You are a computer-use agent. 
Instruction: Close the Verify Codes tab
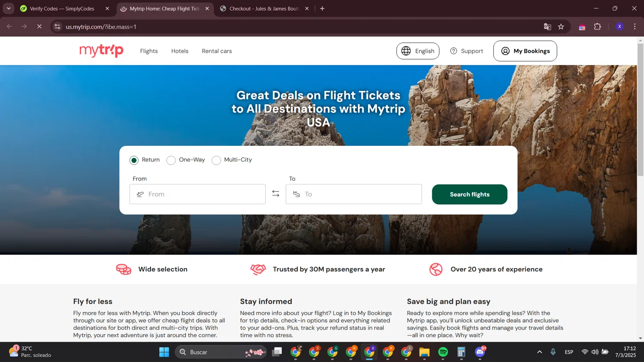pos(107,9)
